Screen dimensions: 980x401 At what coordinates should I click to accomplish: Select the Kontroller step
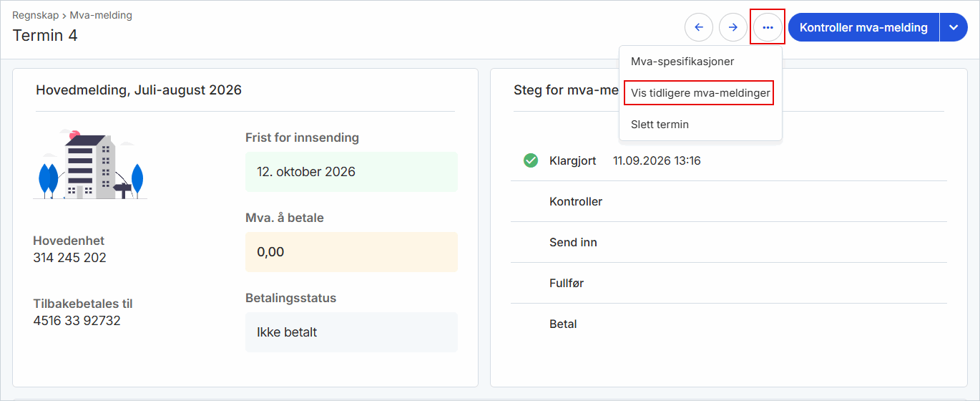(x=728, y=201)
